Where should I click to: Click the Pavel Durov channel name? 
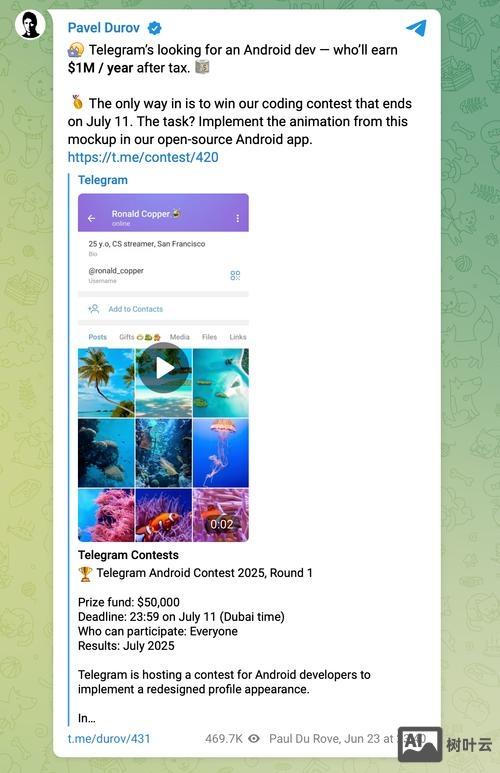coord(104,28)
